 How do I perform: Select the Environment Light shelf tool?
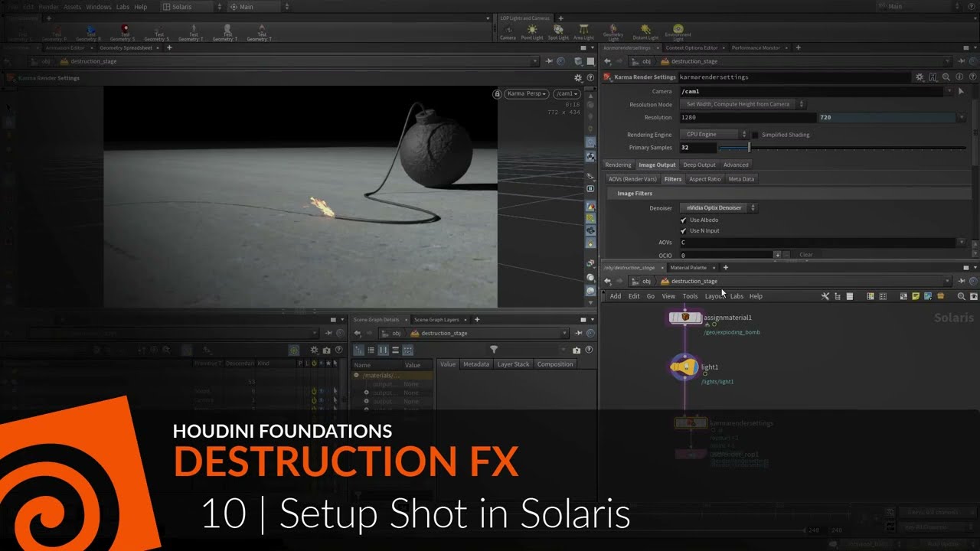(x=678, y=31)
